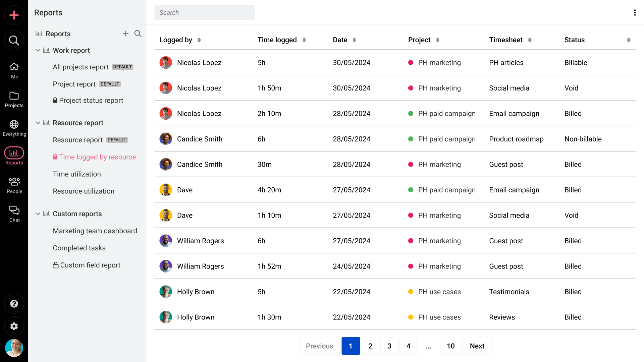644x362 pixels.
Task: Click the Non-billable status cell
Action: (583, 139)
